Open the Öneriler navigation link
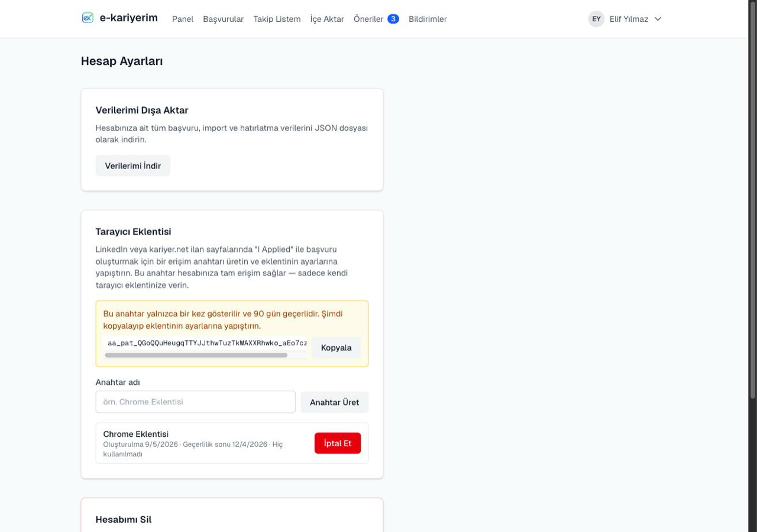 (368, 19)
